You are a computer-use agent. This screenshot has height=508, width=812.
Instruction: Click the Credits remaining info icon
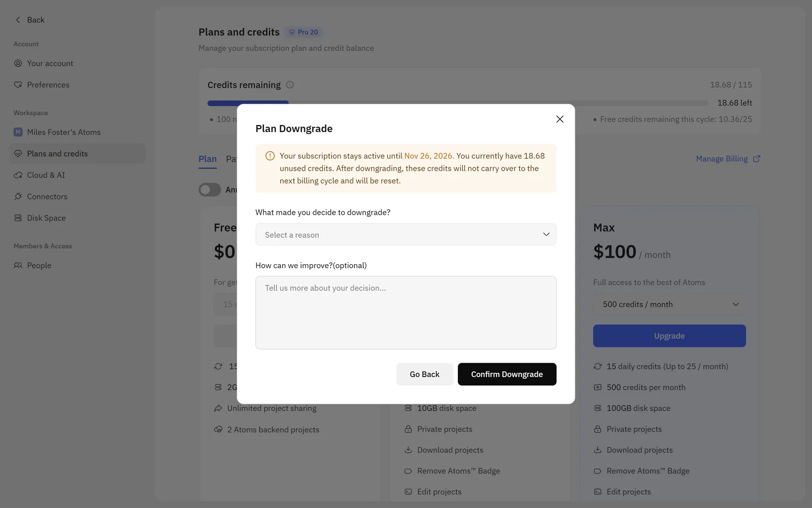point(290,85)
